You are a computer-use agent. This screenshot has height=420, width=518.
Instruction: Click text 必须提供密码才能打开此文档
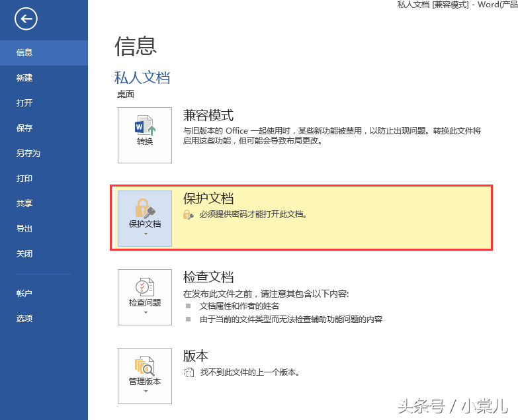(x=253, y=214)
